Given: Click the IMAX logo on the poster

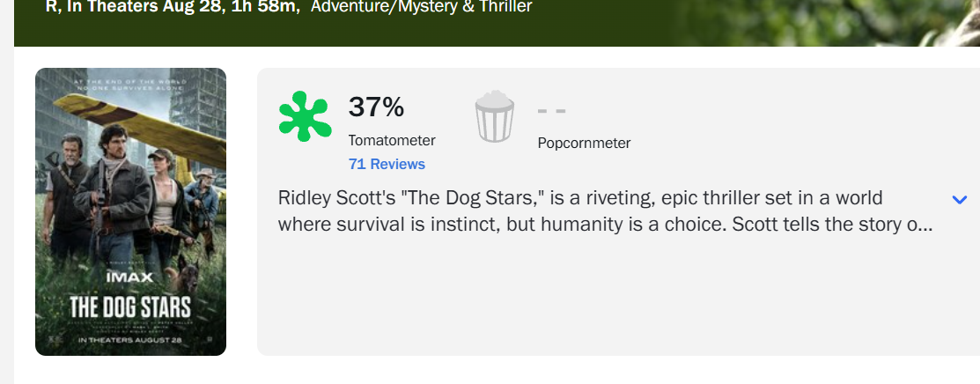Looking at the screenshot, I should pos(129,276).
